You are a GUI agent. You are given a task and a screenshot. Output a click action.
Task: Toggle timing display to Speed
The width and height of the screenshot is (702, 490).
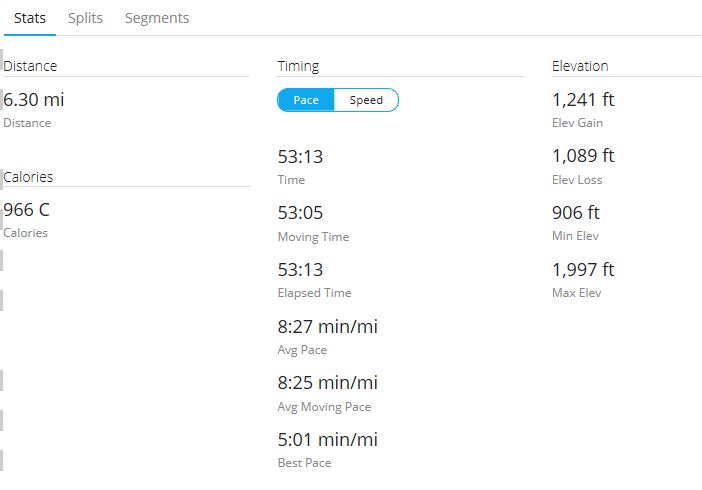[366, 100]
